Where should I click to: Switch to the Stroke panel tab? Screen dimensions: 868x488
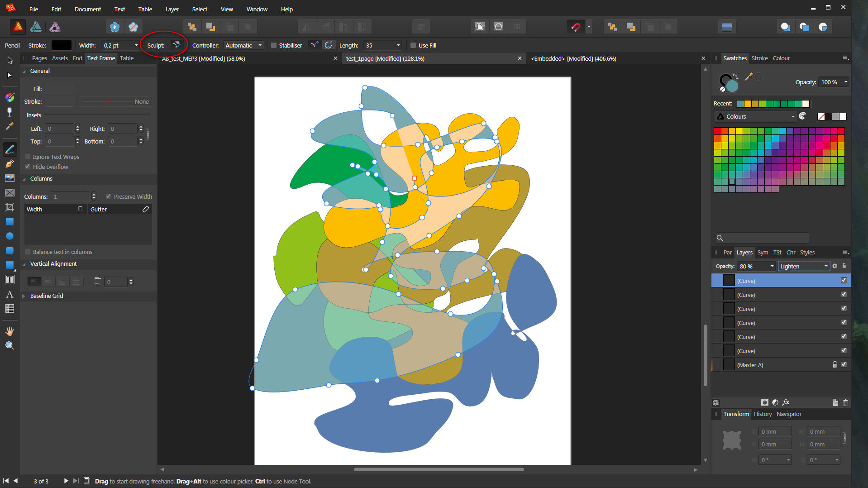tap(759, 58)
